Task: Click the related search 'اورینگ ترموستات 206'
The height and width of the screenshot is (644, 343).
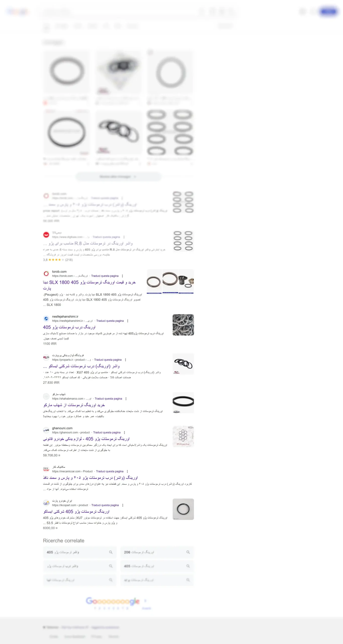Action: tap(157, 552)
